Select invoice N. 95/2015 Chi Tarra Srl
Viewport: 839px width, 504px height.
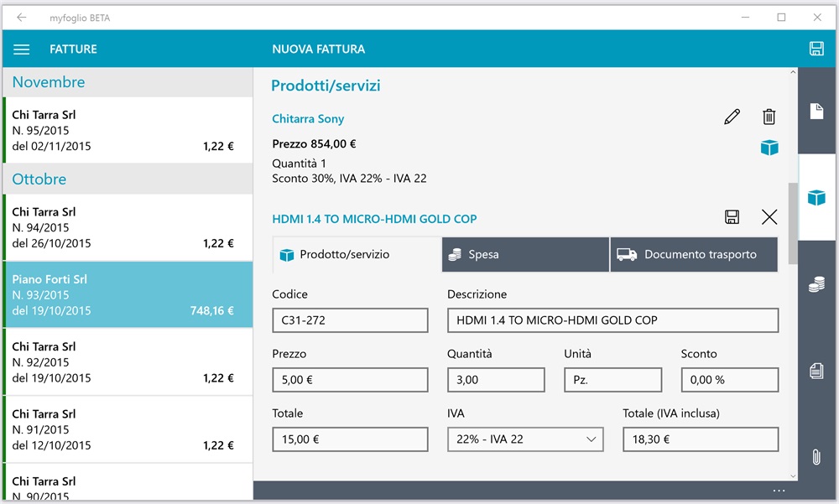(128, 130)
